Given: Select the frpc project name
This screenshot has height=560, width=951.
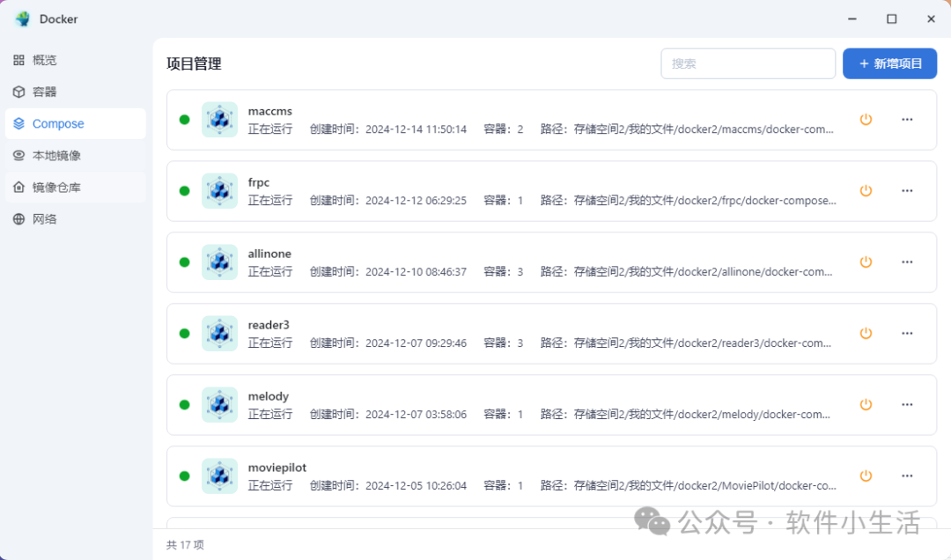Looking at the screenshot, I should pos(258,182).
